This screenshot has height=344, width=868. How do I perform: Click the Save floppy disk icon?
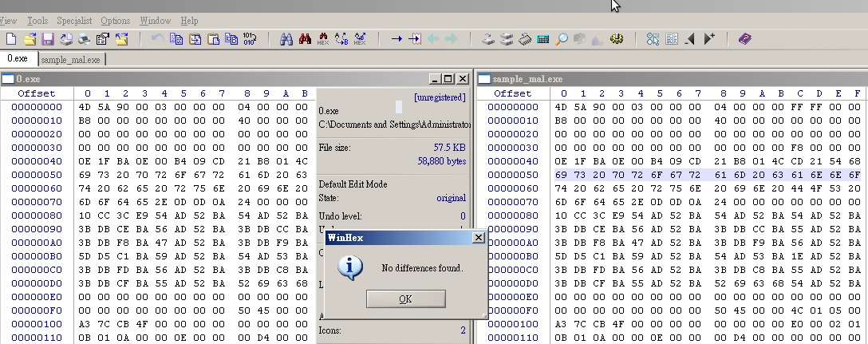[x=48, y=38]
